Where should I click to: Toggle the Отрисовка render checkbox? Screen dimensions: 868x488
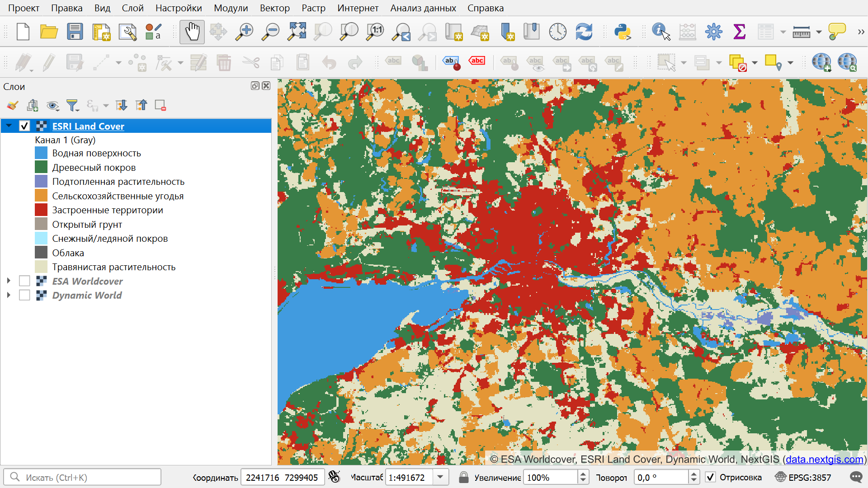[710, 477]
